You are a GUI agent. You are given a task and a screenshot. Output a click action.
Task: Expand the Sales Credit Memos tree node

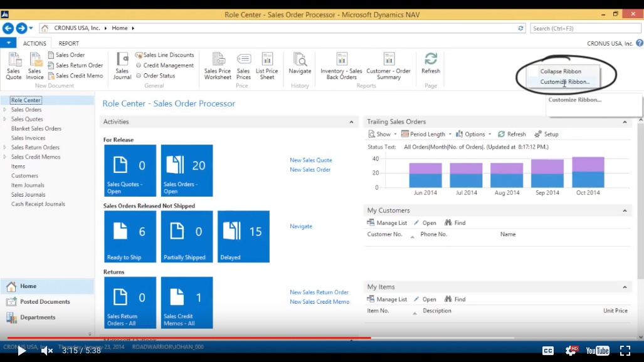pos(5,157)
